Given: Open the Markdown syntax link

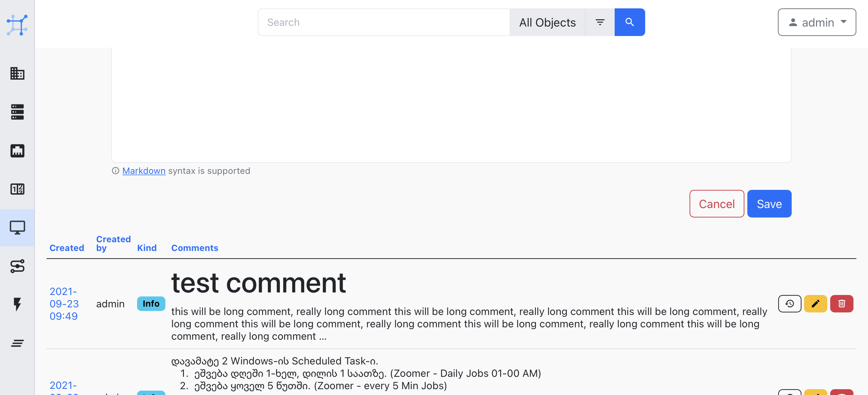Looking at the screenshot, I should pyautogui.click(x=144, y=171).
